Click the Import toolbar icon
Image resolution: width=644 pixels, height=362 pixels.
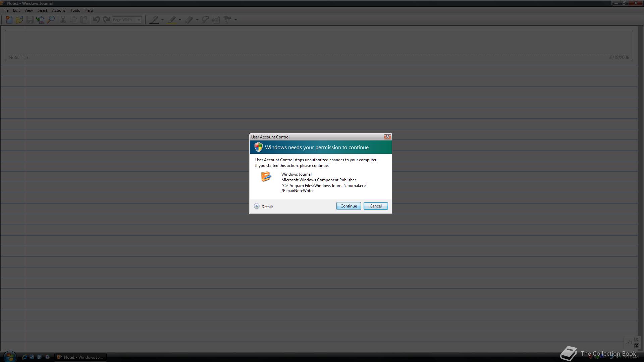(40, 20)
